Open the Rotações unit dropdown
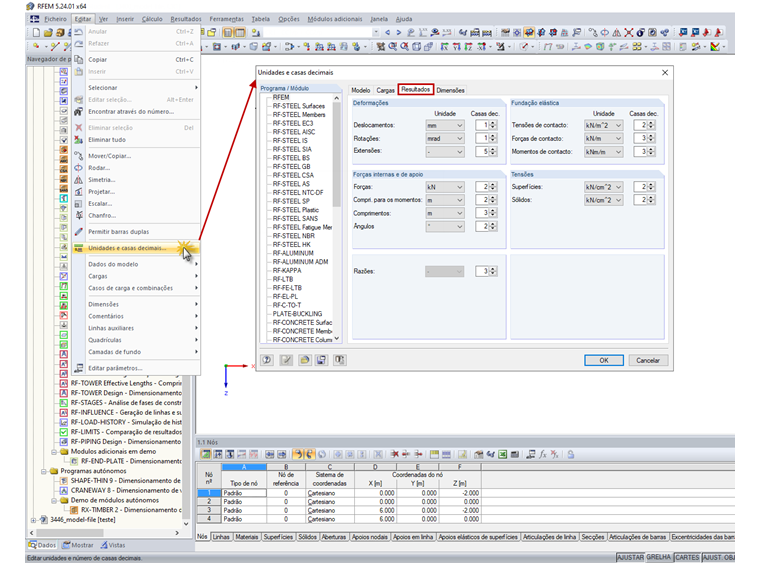The width and height of the screenshot is (760, 563). tap(445, 139)
